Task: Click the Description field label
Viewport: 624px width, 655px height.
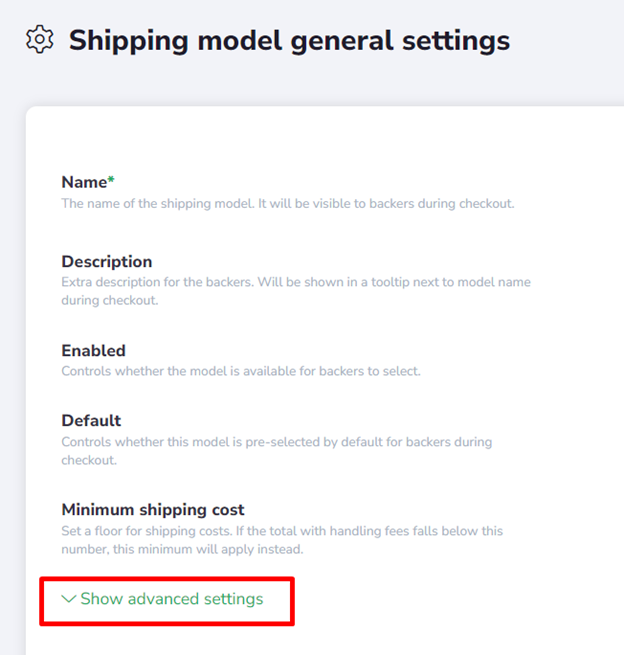Action: pos(107,262)
